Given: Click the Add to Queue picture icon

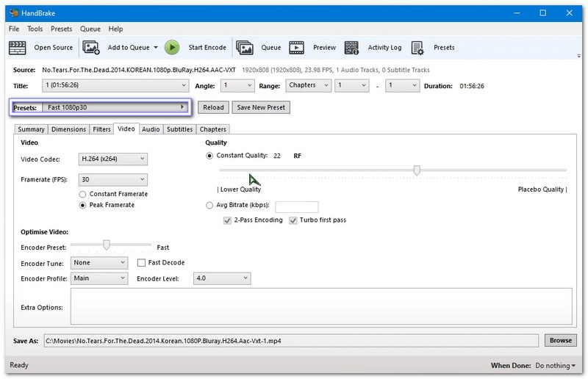Looking at the screenshot, I should pos(91,48).
